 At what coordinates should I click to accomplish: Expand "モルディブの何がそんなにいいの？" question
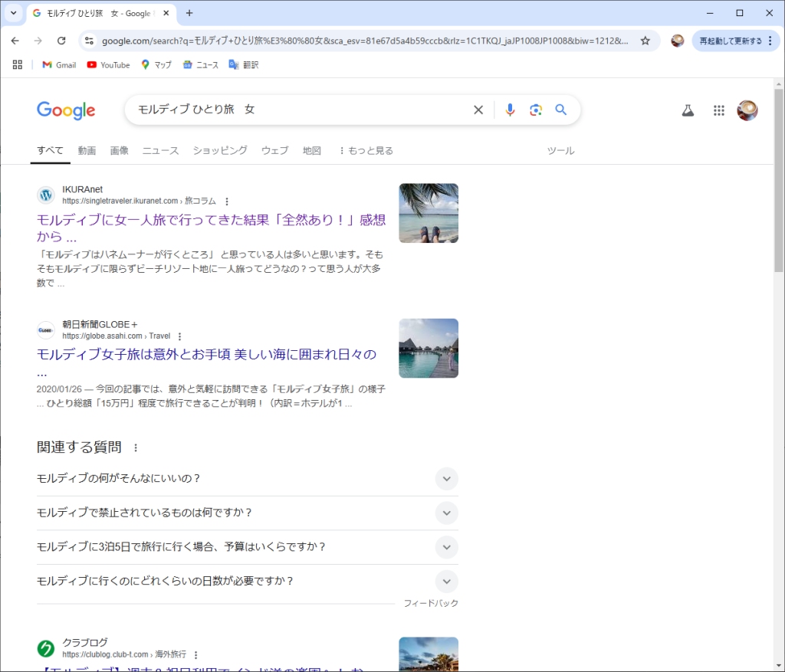tap(446, 479)
